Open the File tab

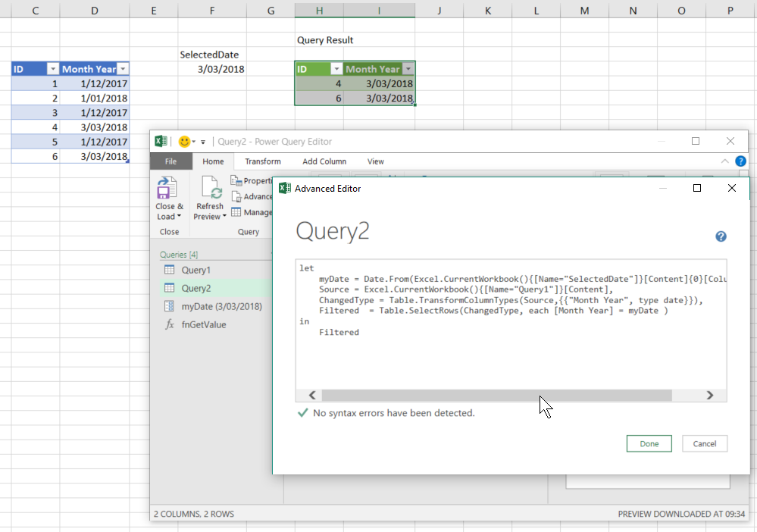[x=171, y=161]
